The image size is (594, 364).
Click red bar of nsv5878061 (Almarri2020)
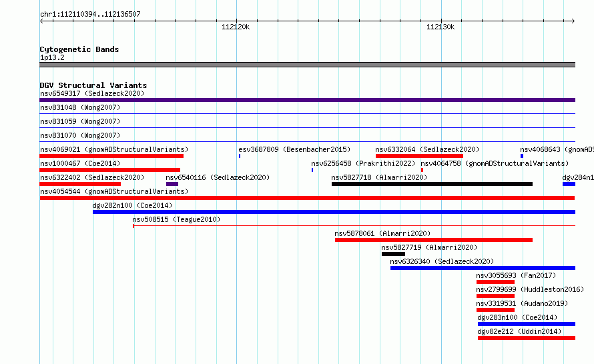click(x=434, y=240)
